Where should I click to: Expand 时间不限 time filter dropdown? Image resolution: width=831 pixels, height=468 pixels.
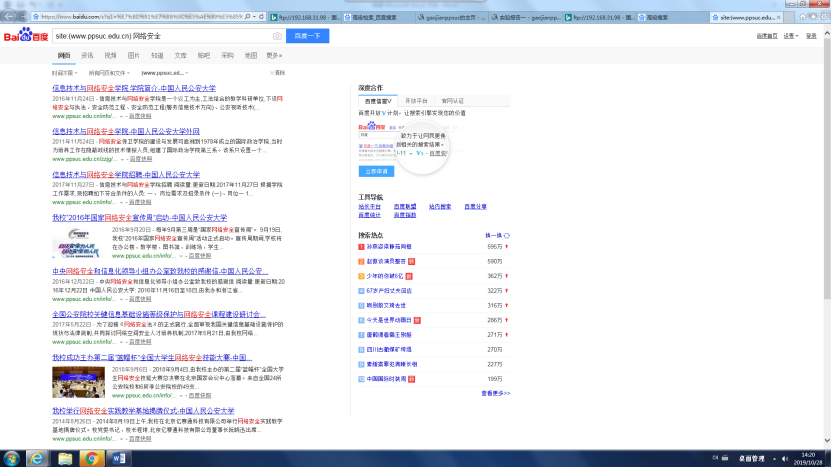coord(65,73)
